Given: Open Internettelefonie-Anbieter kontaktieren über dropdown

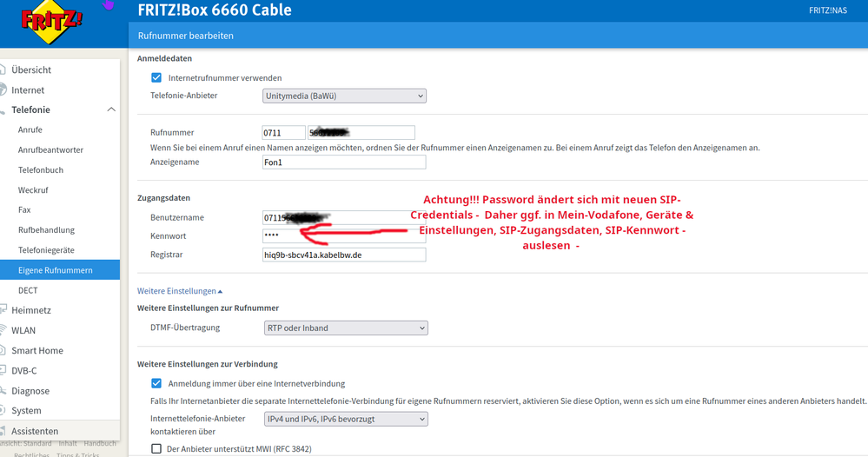Looking at the screenshot, I should [346, 420].
